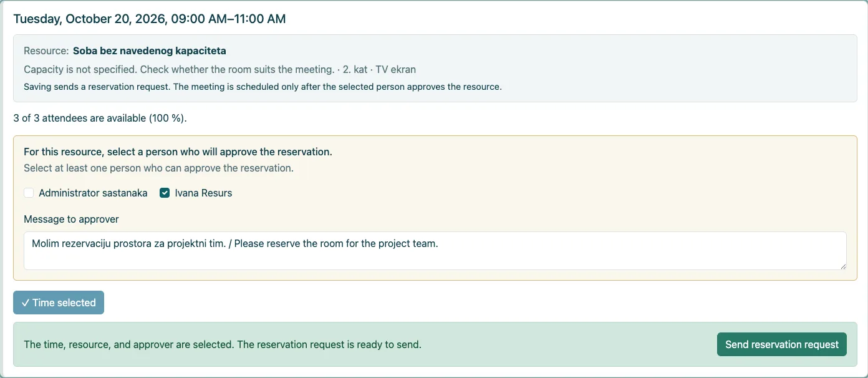This screenshot has height=378, width=868.
Task: Click '3 of 3 attendees are available' text
Action: [x=100, y=118]
